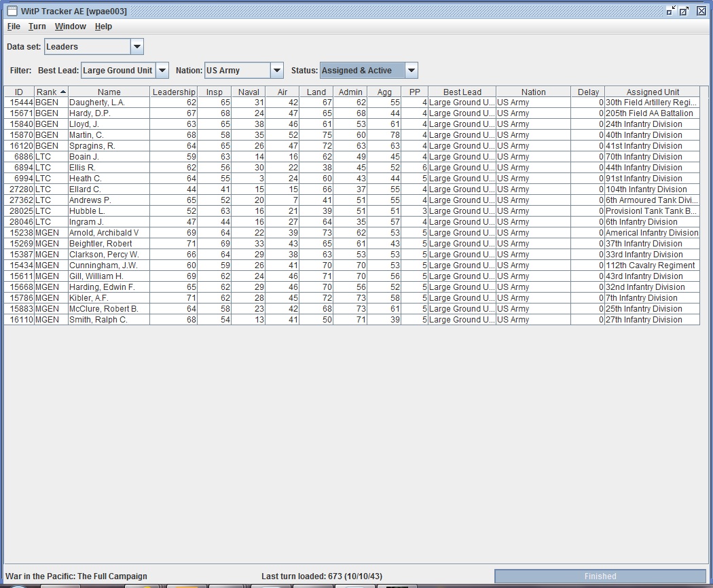Sort by the Nation column header
713x588 pixels.
coord(533,92)
